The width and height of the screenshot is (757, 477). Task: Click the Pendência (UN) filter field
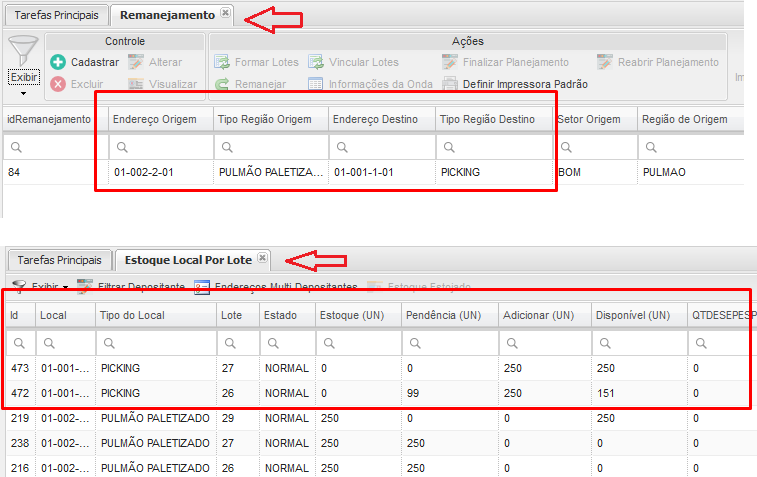pos(450,343)
